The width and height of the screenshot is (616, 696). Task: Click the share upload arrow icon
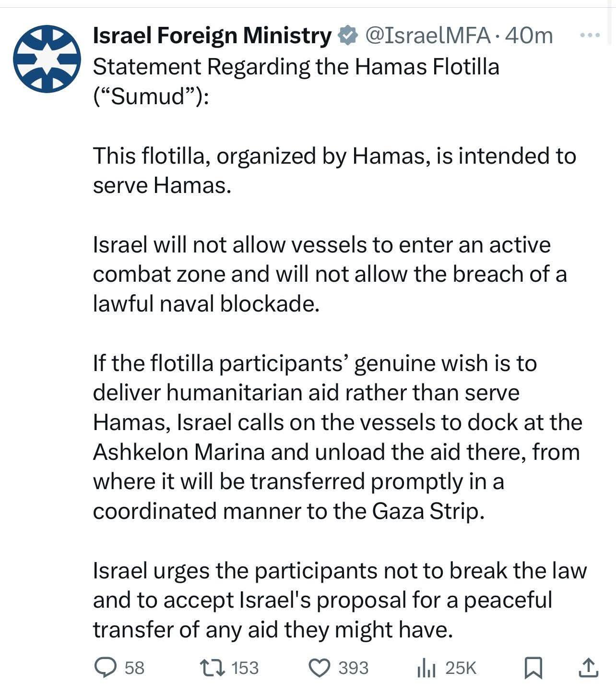[x=588, y=668]
